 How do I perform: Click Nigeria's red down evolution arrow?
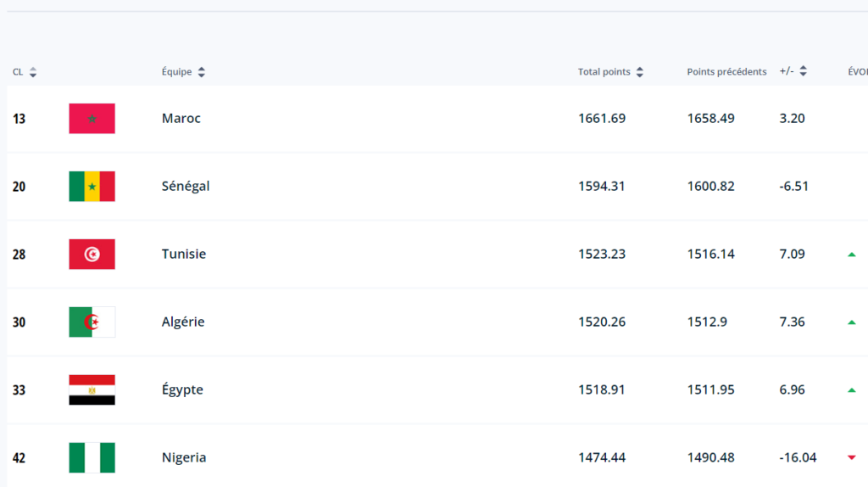point(852,457)
